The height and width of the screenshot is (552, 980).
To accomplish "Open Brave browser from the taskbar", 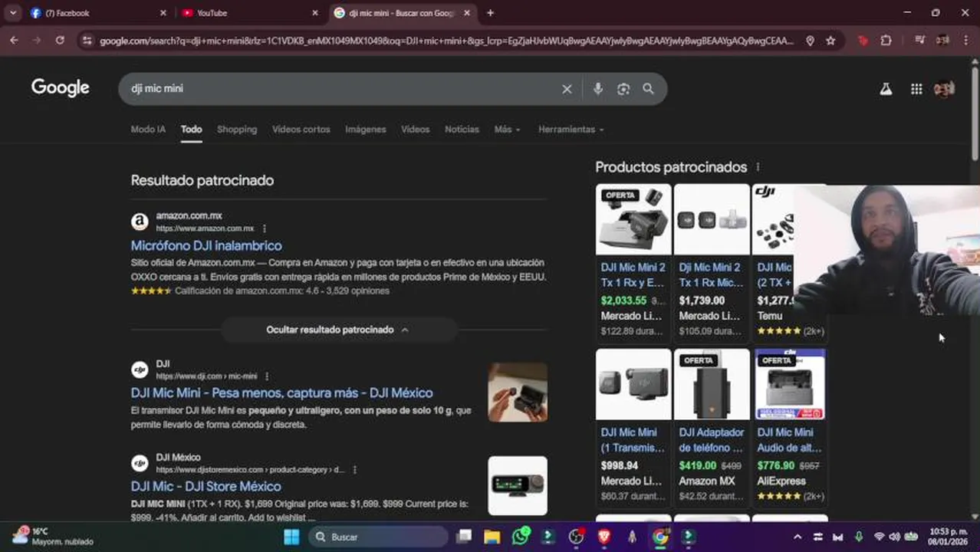I will click(x=604, y=537).
